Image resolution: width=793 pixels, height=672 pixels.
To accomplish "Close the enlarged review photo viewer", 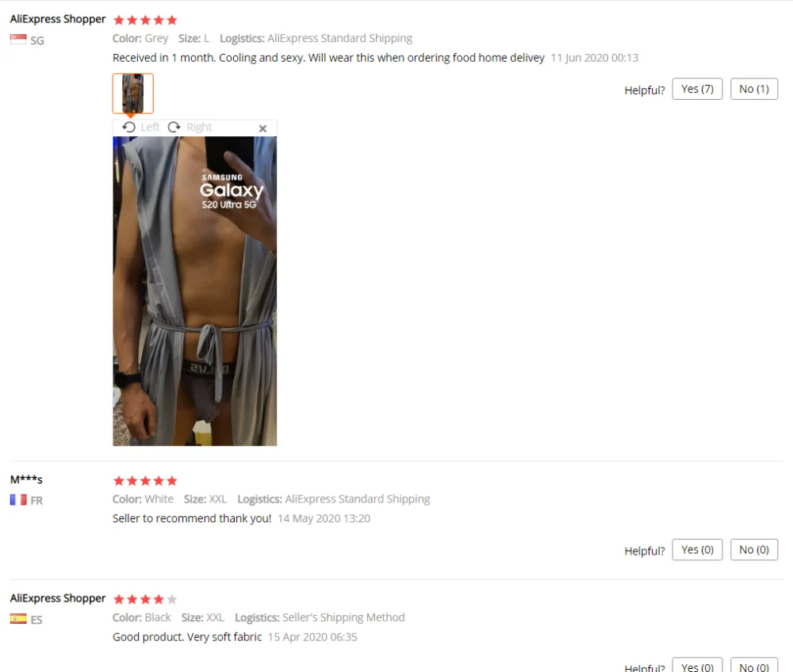I will pos(262,128).
